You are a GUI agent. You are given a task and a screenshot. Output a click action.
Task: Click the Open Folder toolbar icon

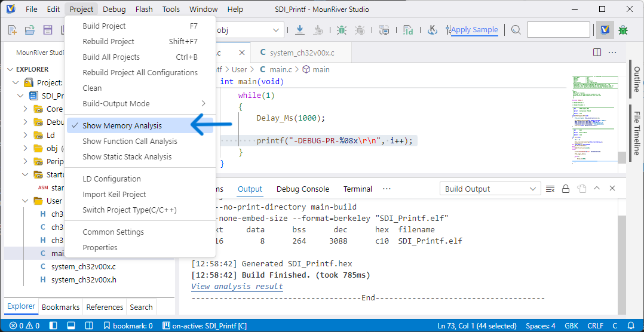tap(30, 30)
